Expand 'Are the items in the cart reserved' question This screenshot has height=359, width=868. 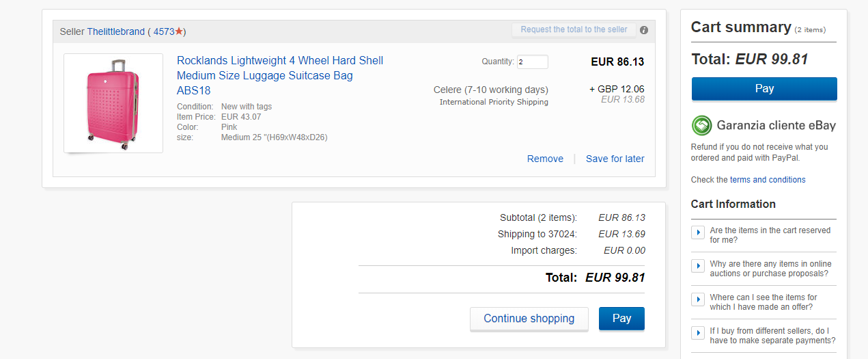pos(698,232)
